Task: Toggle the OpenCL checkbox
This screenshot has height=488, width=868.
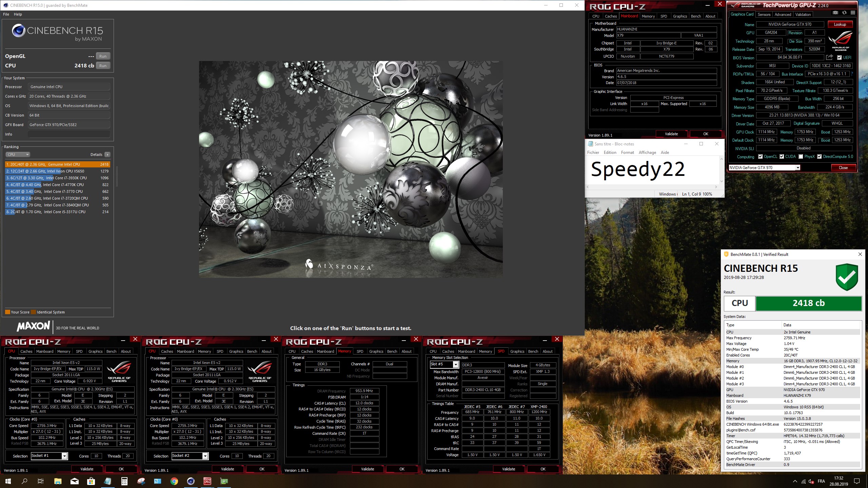Action: pyautogui.click(x=761, y=157)
